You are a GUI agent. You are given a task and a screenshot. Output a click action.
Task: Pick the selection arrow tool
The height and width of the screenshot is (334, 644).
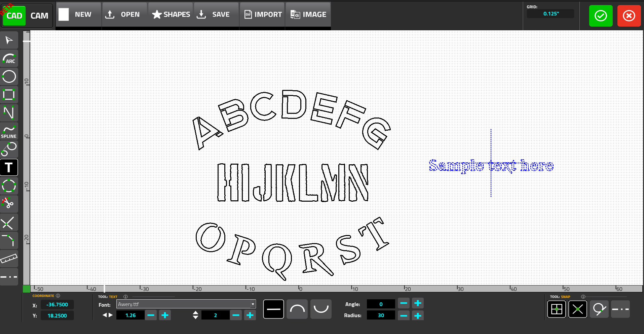[x=9, y=40]
